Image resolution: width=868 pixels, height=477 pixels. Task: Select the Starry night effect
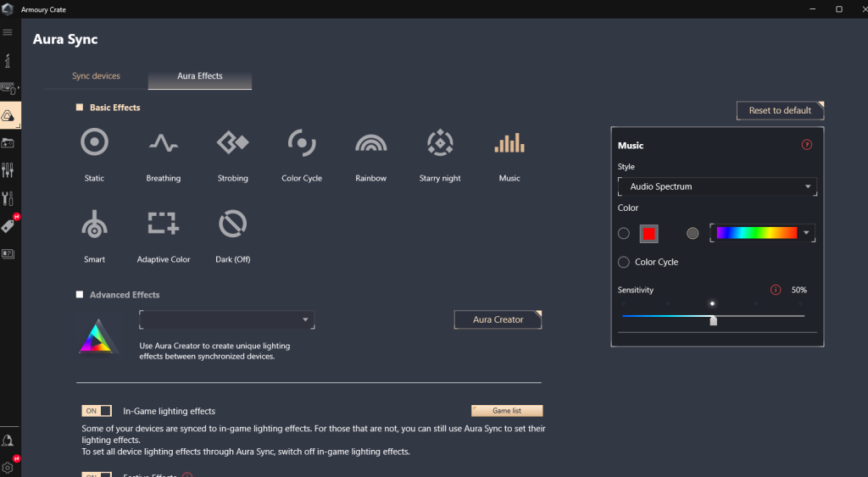point(440,142)
